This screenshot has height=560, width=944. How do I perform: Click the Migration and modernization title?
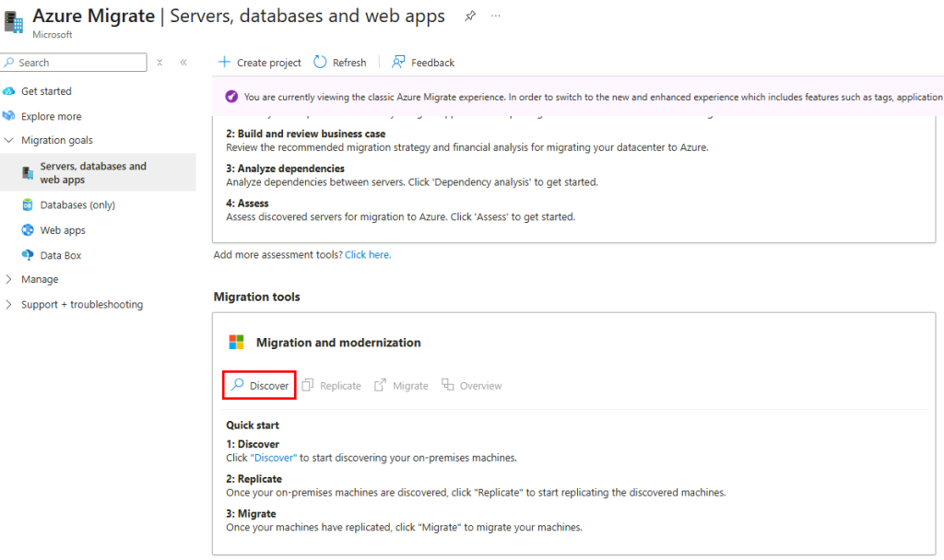[x=338, y=343]
